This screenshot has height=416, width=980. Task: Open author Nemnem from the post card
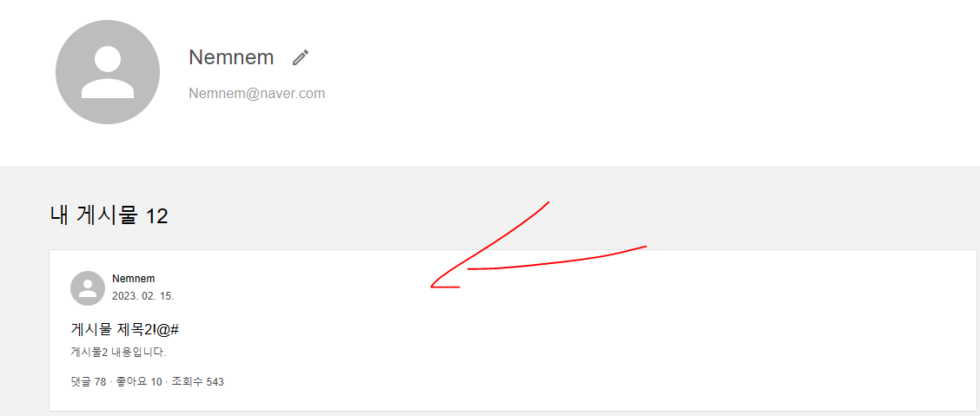133,279
